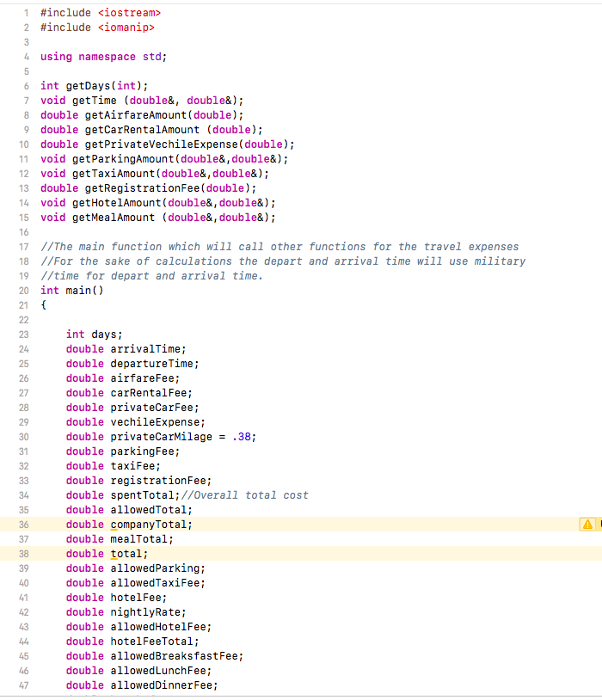
Task: Click the getAirfareAmount prototype
Action: point(142,115)
